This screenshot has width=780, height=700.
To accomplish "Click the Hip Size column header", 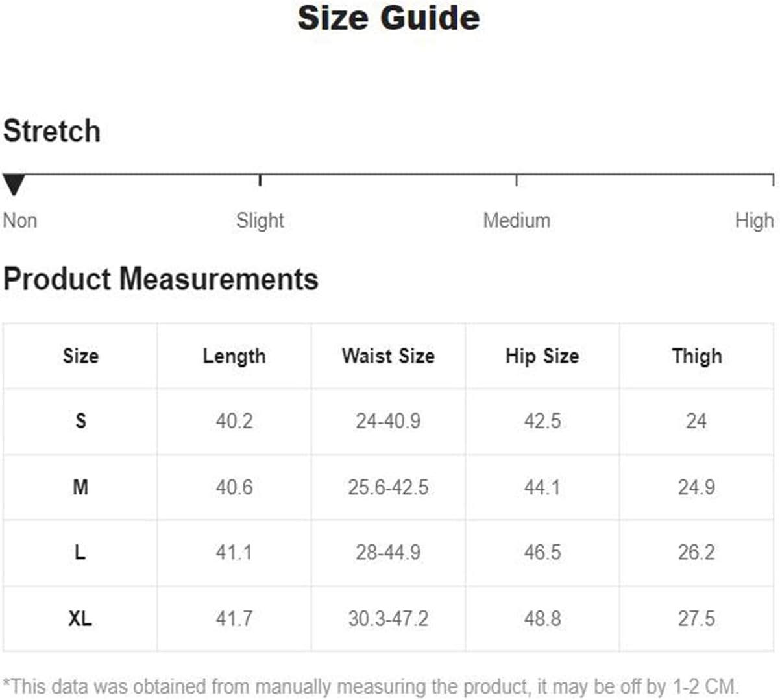I will coord(542,356).
